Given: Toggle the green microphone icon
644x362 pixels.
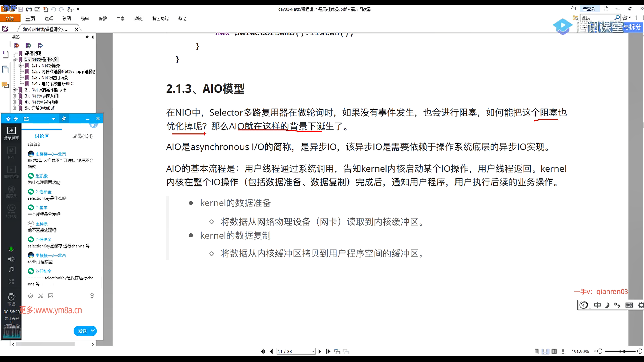Looking at the screenshot, I should 11,249.
